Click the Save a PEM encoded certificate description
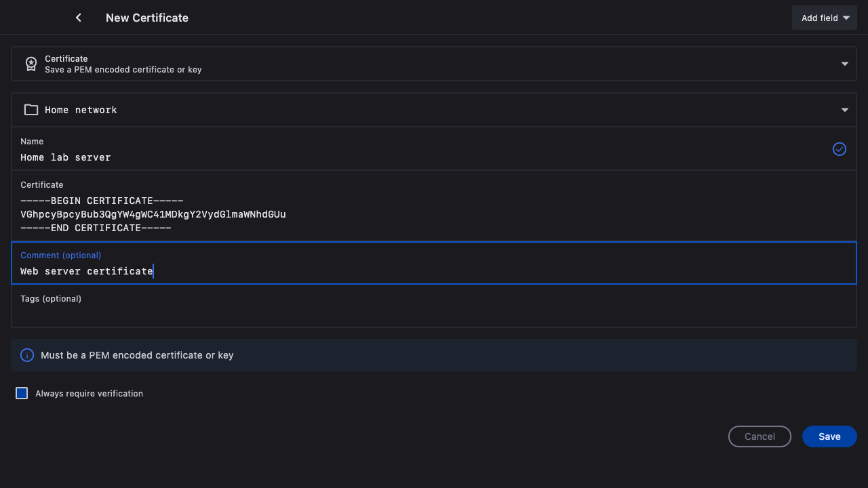Image resolution: width=868 pixels, height=488 pixels. 123,70
